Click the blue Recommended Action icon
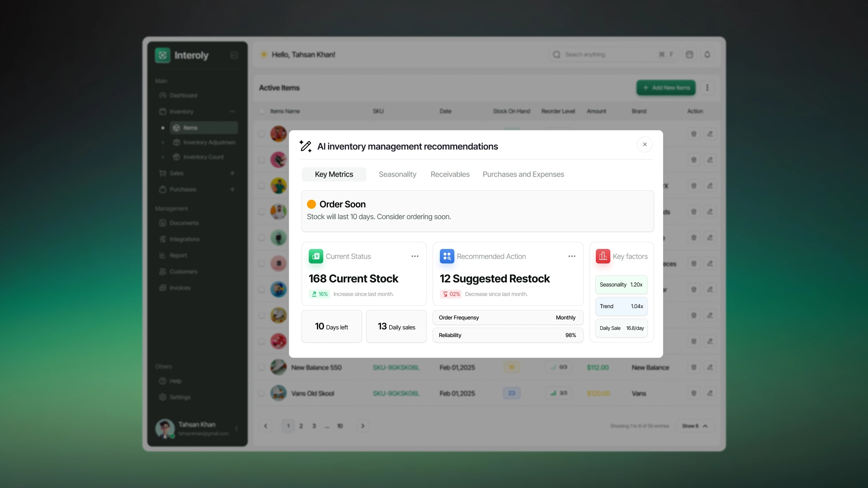This screenshot has height=488, width=868. click(447, 256)
